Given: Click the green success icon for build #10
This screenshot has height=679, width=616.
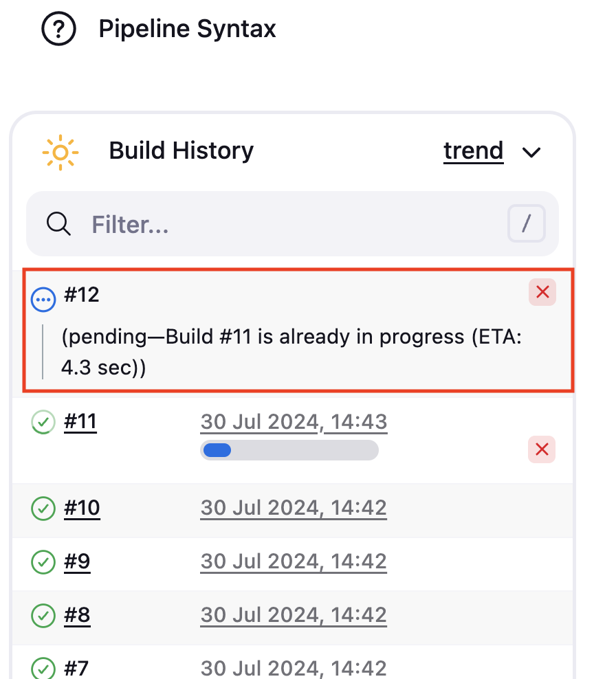Looking at the screenshot, I should pos(43,509).
